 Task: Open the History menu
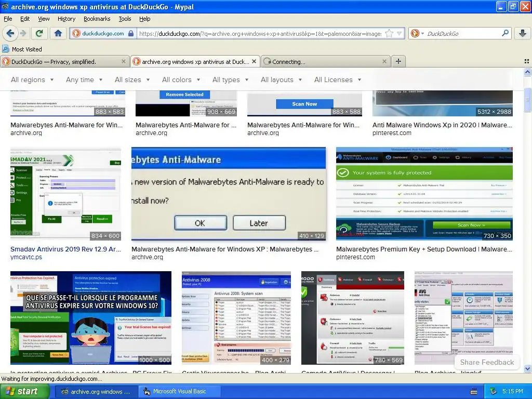click(x=66, y=19)
